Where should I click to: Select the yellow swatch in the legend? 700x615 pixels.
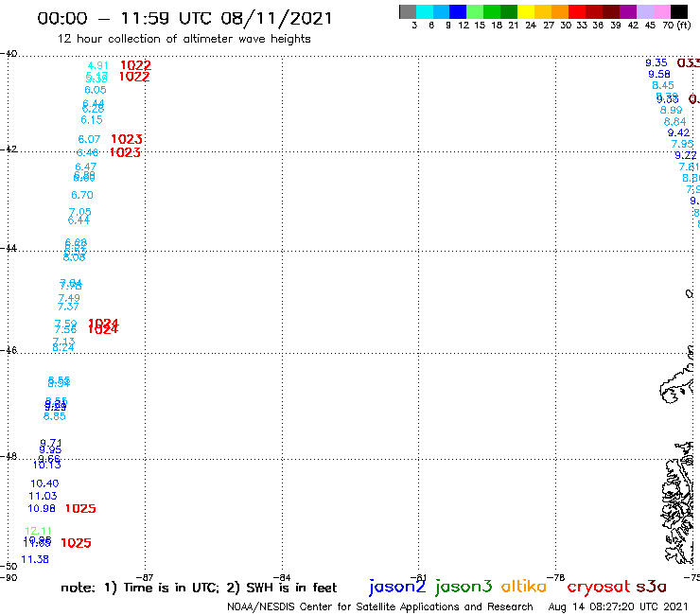[x=526, y=11]
